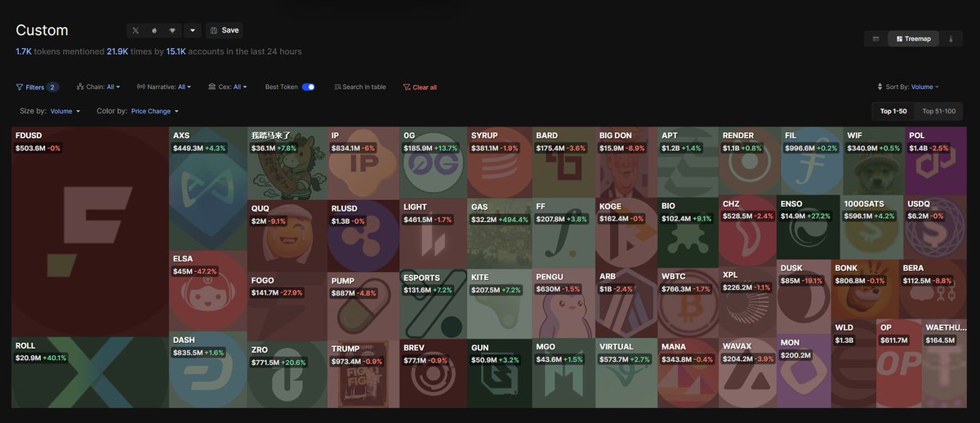Click the RENDER token logo tile
This screenshot has height=423, width=980.
(749, 161)
